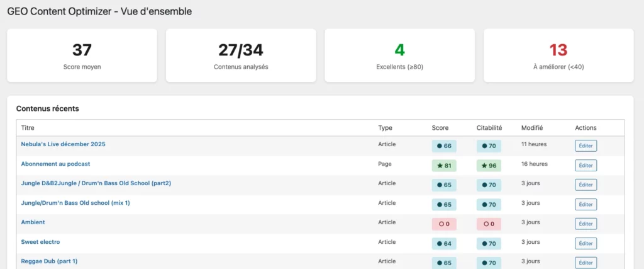Click the 'Page' type cell

coord(385,164)
